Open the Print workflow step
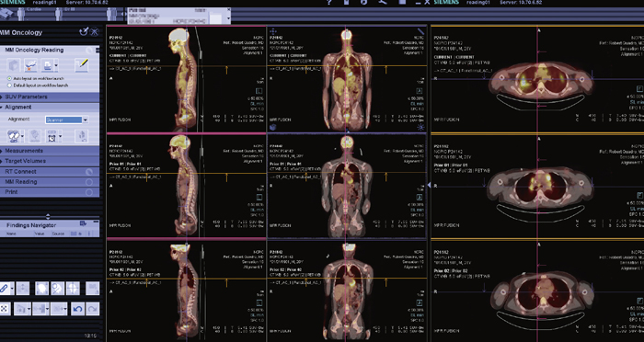This screenshot has width=644, height=342. click(x=50, y=192)
